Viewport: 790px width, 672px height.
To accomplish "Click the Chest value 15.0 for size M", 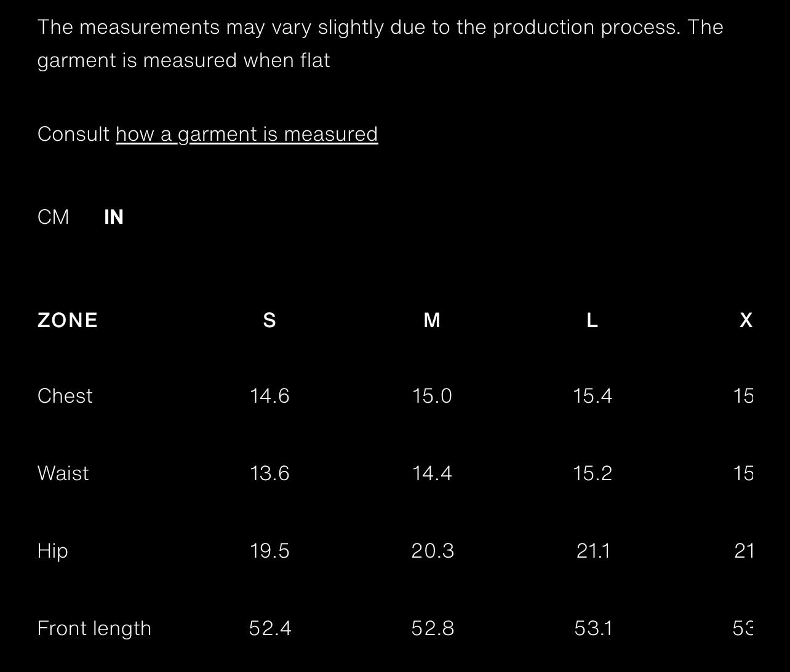I will pyautogui.click(x=432, y=396).
